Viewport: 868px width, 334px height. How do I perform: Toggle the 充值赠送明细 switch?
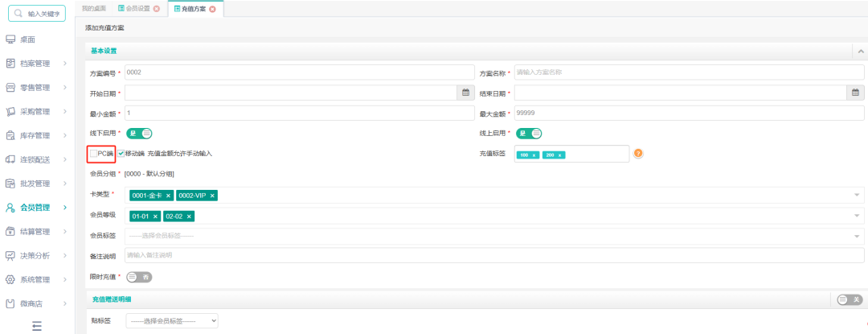point(850,299)
